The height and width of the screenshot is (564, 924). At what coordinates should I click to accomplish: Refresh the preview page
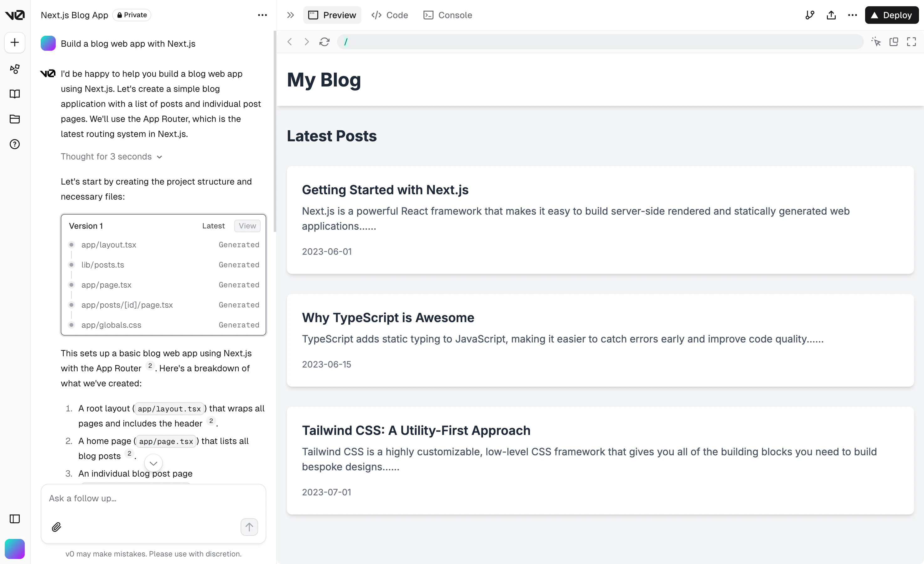(324, 42)
